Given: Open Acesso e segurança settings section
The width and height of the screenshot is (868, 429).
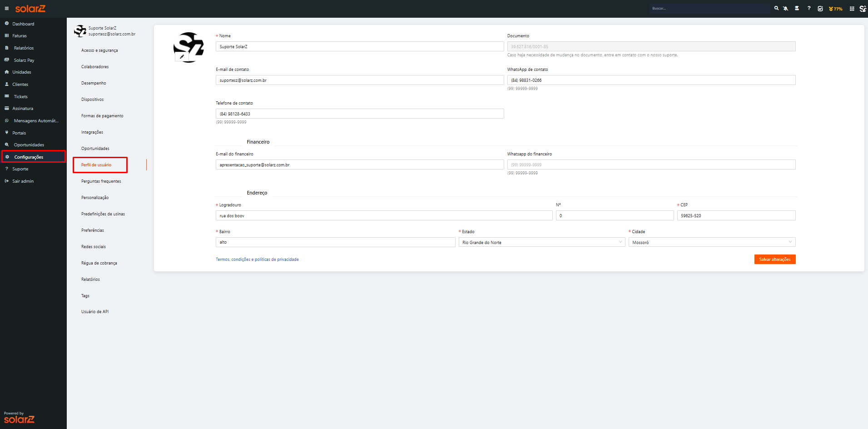Looking at the screenshot, I should pyautogui.click(x=99, y=50).
